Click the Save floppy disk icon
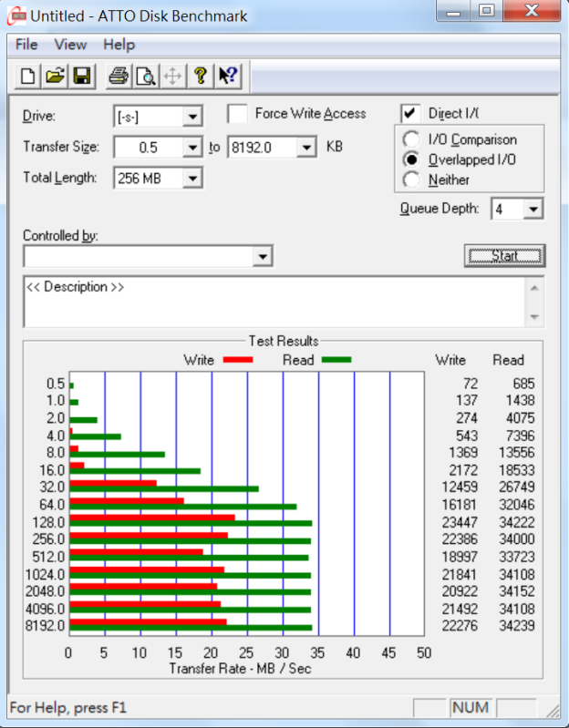This screenshot has height=728, width=569. (82, 76)
